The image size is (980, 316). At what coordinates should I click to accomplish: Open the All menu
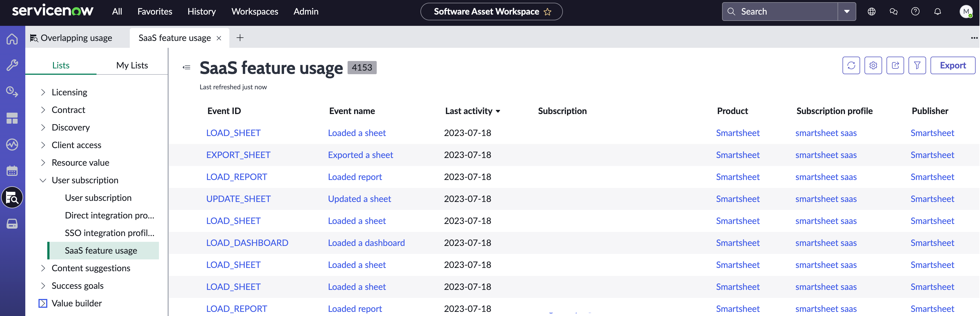[117, 12]
